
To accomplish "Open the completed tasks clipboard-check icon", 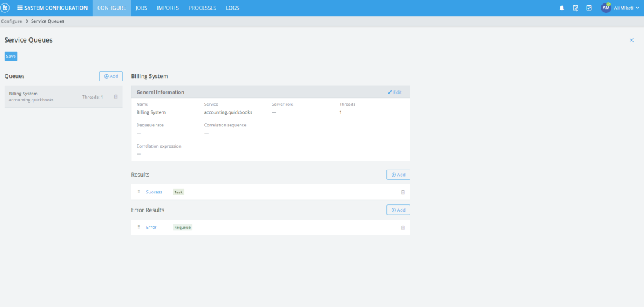I will click(x=589, y=8).
